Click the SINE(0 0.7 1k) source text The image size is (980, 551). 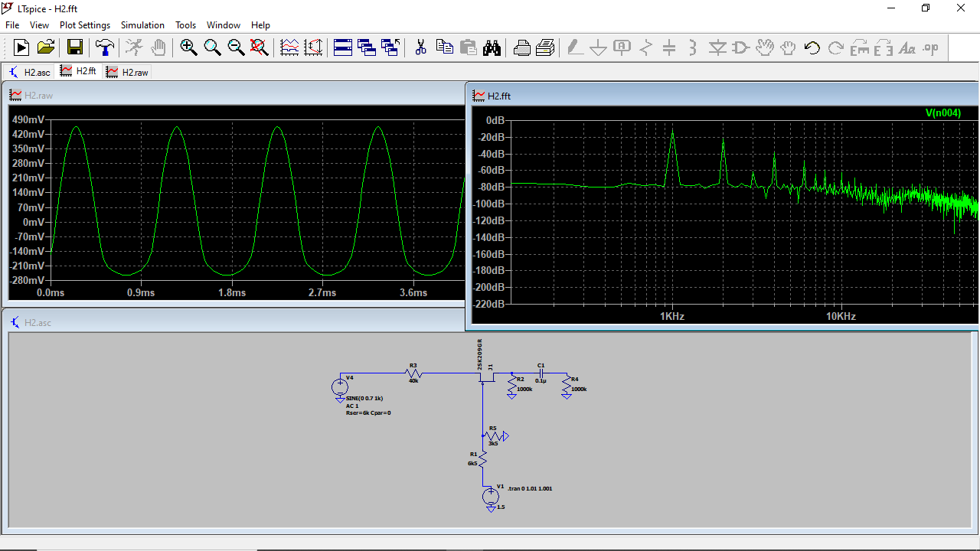[x=364, y=399]
